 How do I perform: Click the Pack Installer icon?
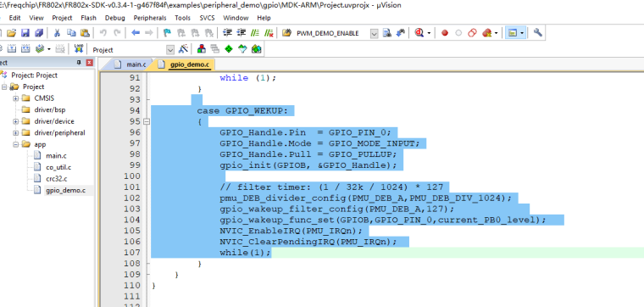pos(256,49)
